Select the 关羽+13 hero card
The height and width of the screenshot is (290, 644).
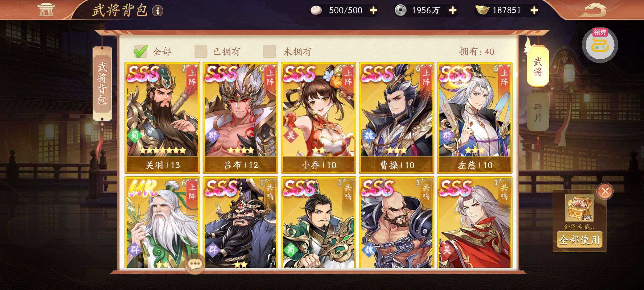coord(162,118)
